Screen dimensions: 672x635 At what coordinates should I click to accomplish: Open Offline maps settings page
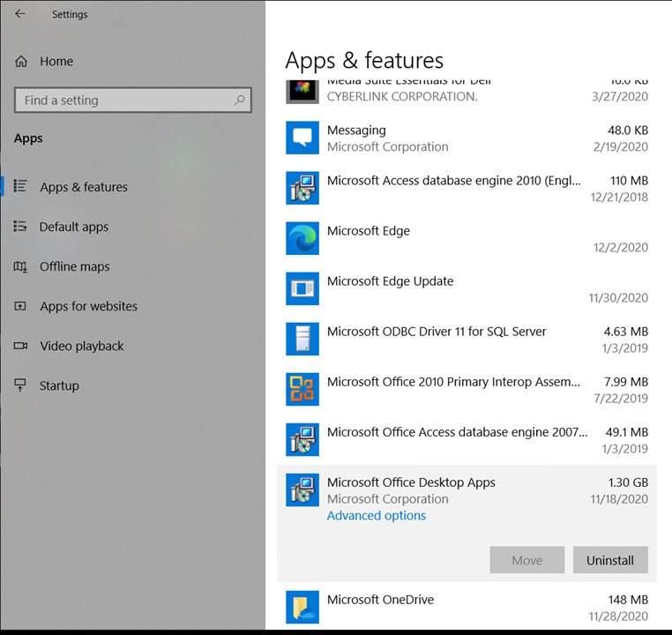[x=75, y=266]
